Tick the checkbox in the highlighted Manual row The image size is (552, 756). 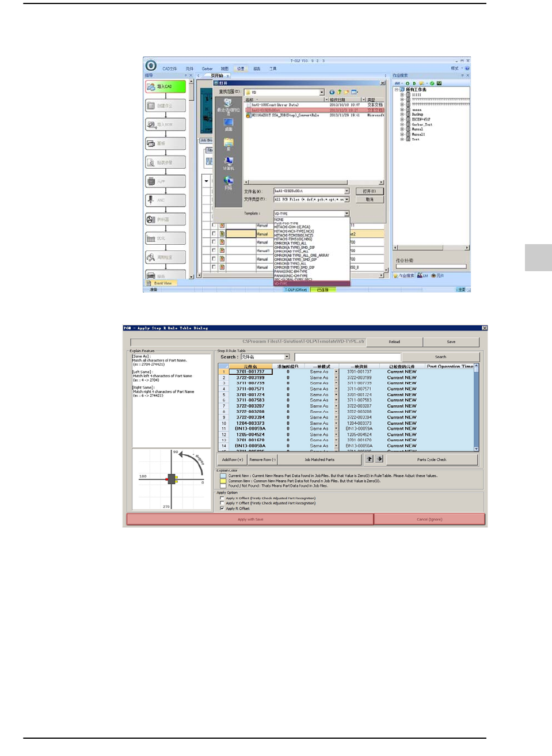214,234
